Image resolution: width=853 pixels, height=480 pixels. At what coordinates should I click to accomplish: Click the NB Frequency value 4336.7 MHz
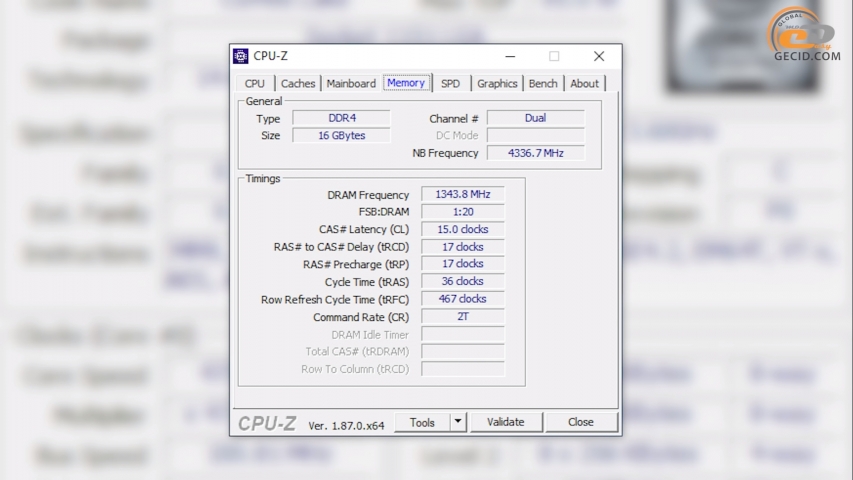pos(536,153)
